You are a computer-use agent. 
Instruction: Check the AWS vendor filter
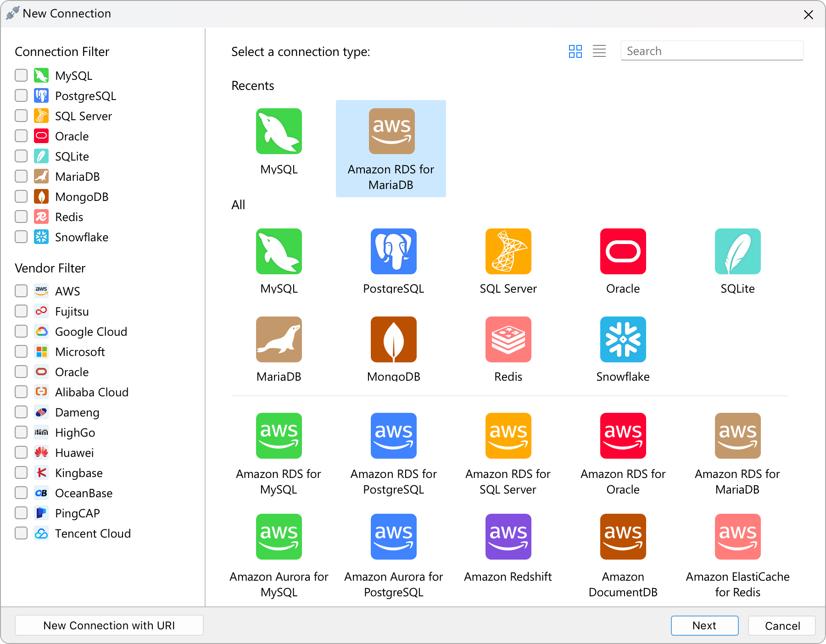21,291
